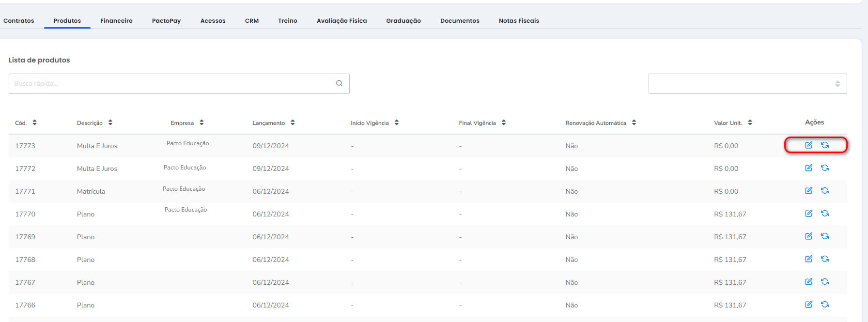868x322 pixels.
Task: Sort by Descrição column header
Action: 110,123
